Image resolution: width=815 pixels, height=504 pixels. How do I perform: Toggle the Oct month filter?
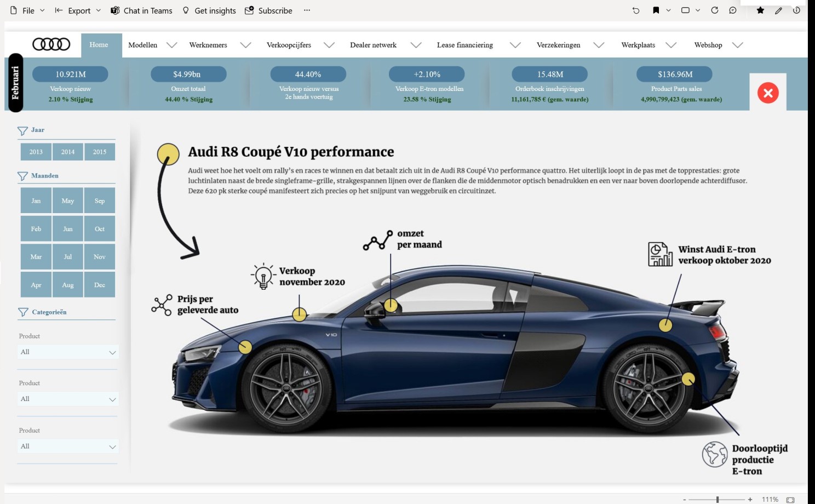tap(100, 228)
